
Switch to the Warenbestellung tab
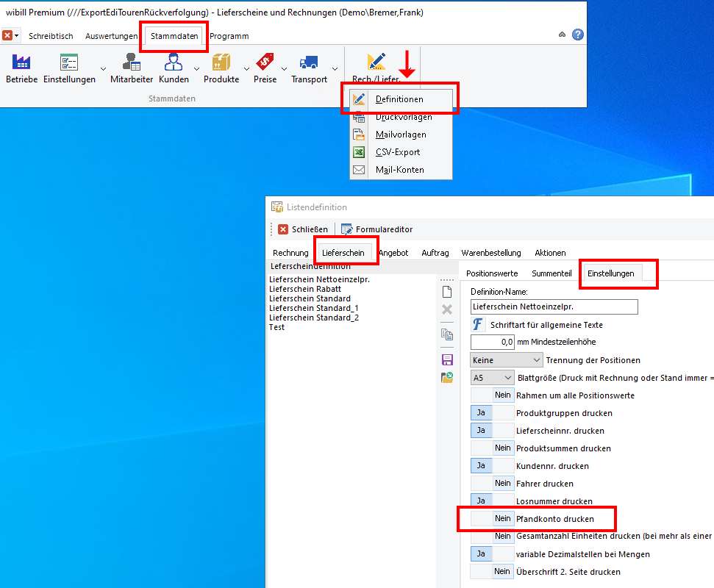(491, 253)
